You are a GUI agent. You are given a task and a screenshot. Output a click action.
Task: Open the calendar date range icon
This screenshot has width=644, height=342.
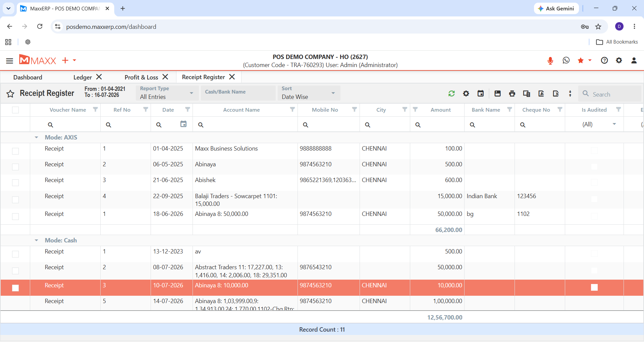click(x=481, y=94)
